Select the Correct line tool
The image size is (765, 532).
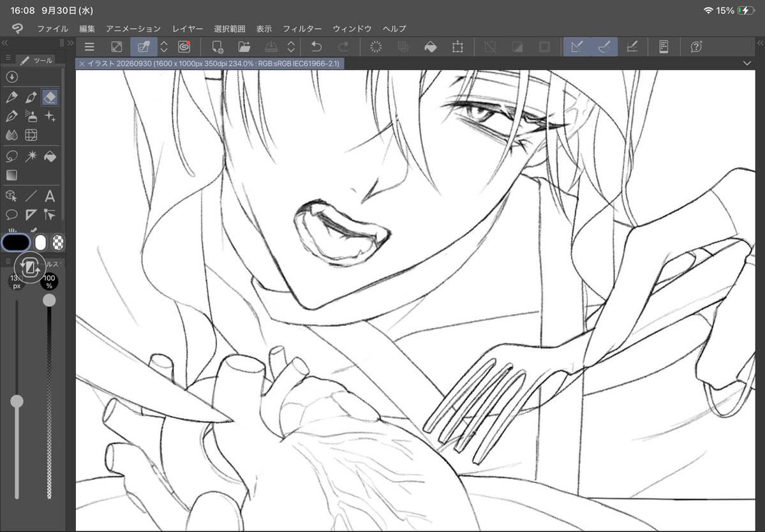click(50, 214)
